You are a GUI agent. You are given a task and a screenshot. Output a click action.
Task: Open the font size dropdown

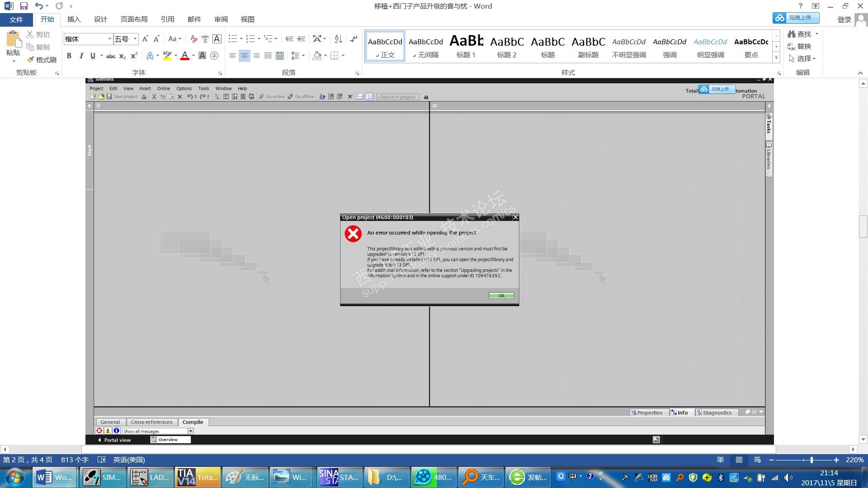click(135, 39)
